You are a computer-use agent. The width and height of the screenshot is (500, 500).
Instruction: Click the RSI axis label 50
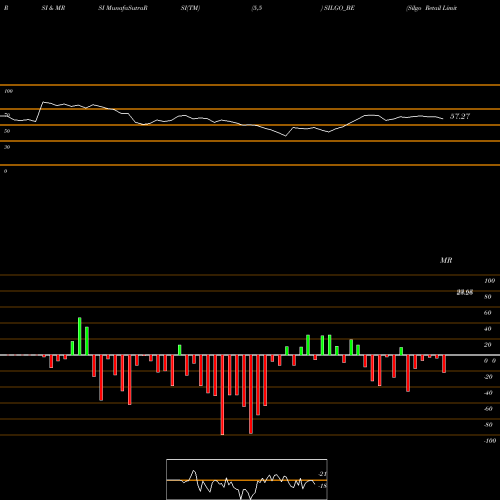tap(7, 131)
